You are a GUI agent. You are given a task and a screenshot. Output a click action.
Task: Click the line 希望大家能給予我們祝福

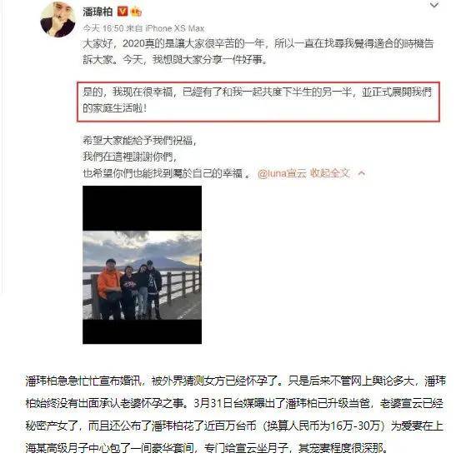pos(140,141)
